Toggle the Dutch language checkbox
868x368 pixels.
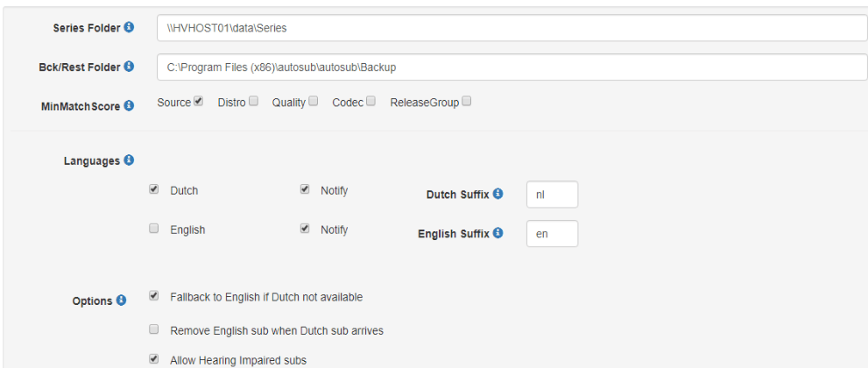tap(154, 189)
